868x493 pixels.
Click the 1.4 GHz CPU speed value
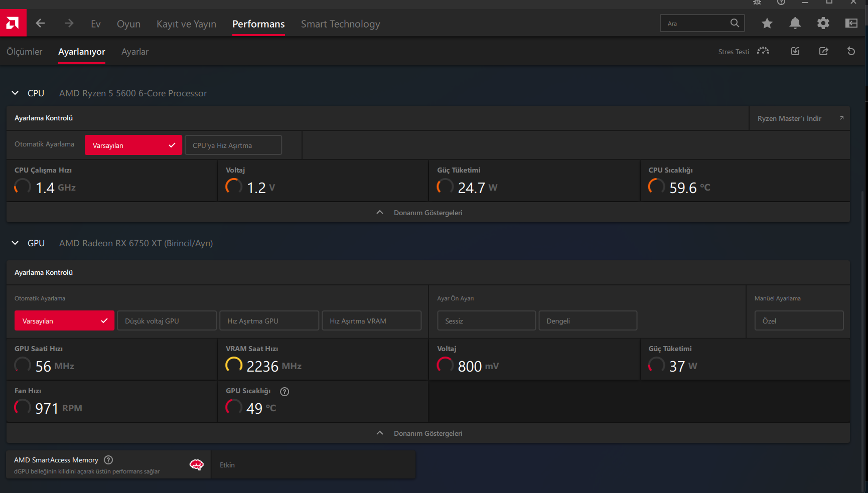pyautogui.click(x=56, y=188)
